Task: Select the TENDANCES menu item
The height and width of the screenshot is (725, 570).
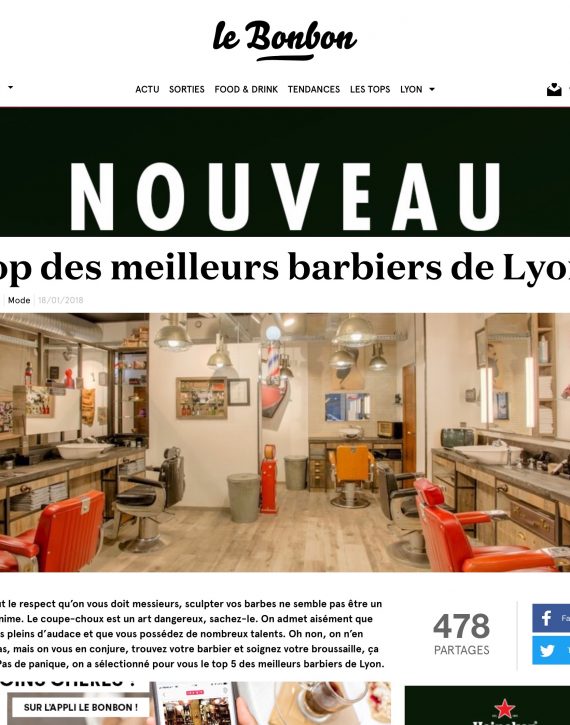Action: 313,89
